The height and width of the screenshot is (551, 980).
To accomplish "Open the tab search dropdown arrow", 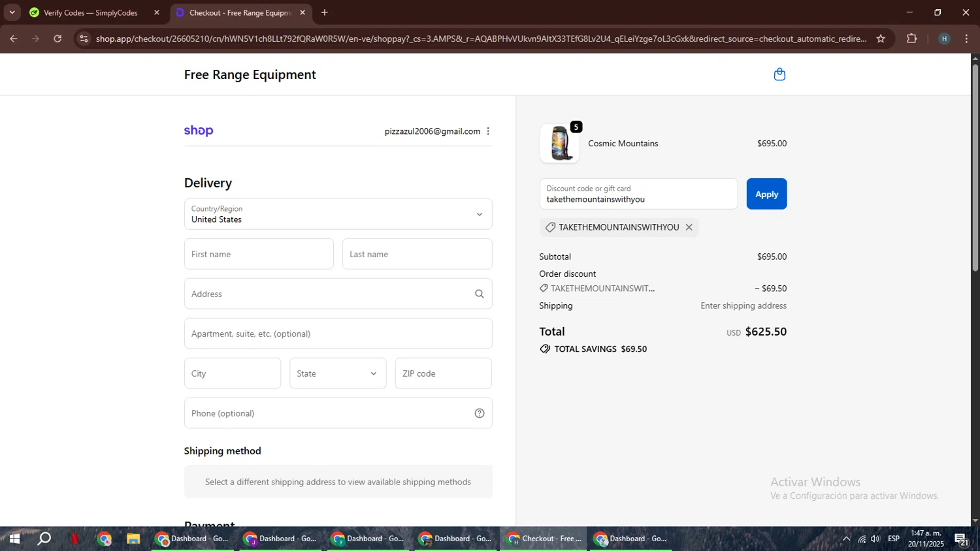I will (12, 12).
